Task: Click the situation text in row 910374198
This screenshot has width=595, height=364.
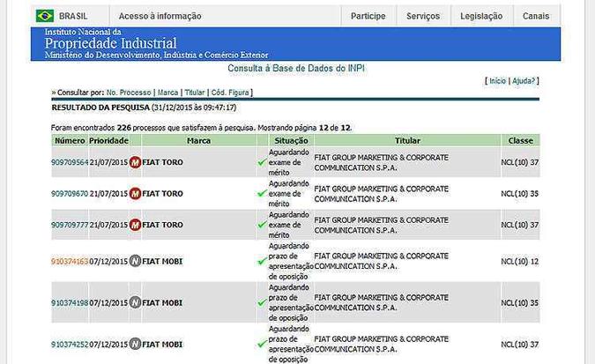Action: [x=291, y=302]
